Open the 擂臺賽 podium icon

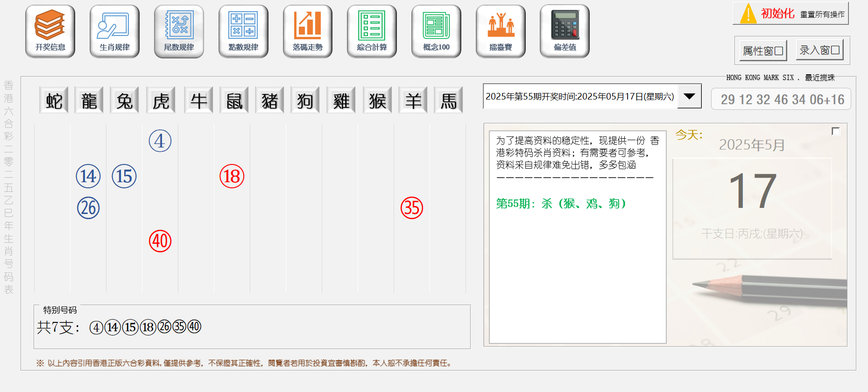501,31
